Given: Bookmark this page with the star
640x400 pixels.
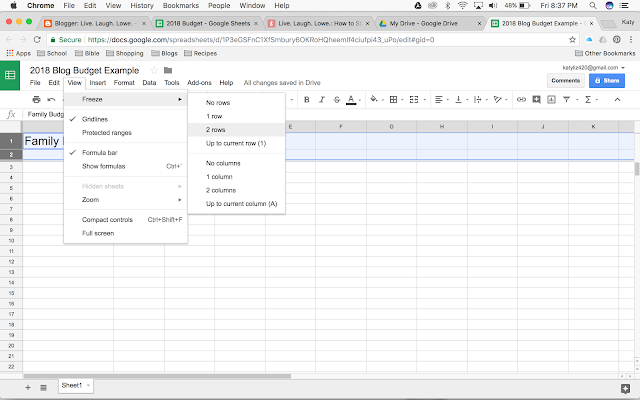Looking at the screenshot, I should pyautogui.click(x=572, y=40).
